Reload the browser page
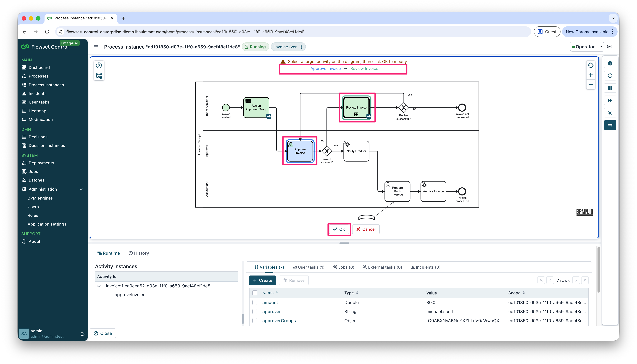 pos(47,31)
